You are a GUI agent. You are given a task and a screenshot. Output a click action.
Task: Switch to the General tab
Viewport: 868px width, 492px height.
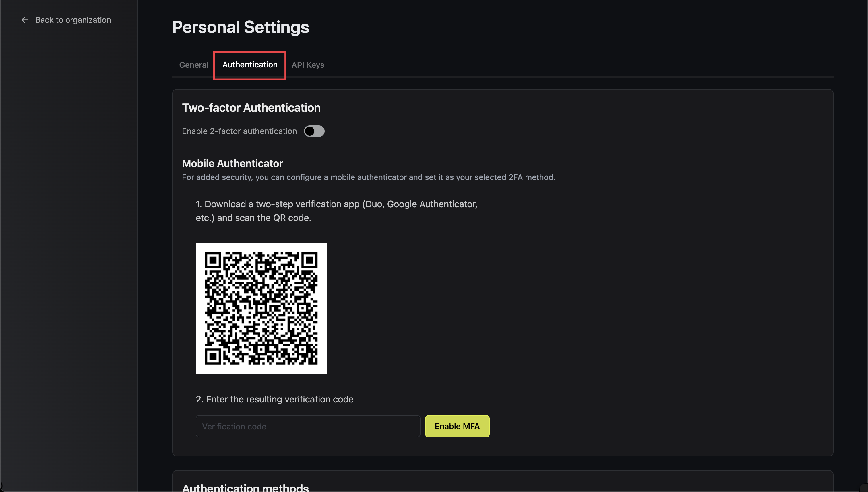[193, 65]
